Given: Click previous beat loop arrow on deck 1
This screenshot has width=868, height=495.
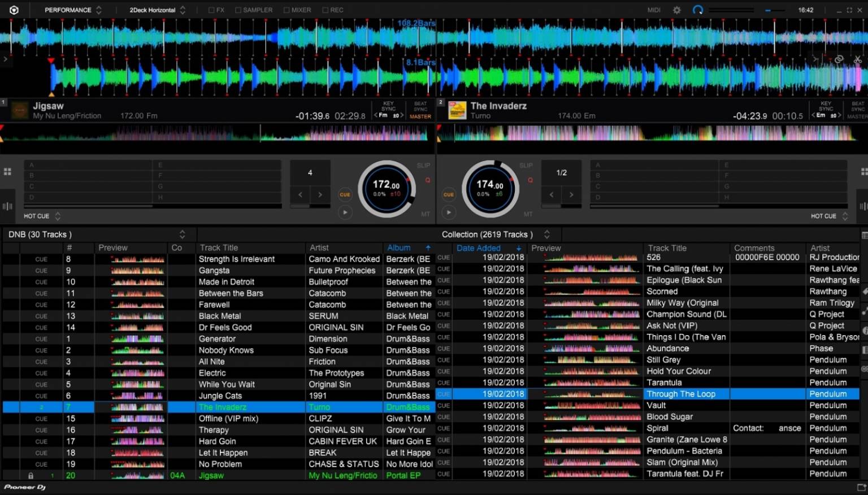Looking at the screenshot, I should point(300,195).
